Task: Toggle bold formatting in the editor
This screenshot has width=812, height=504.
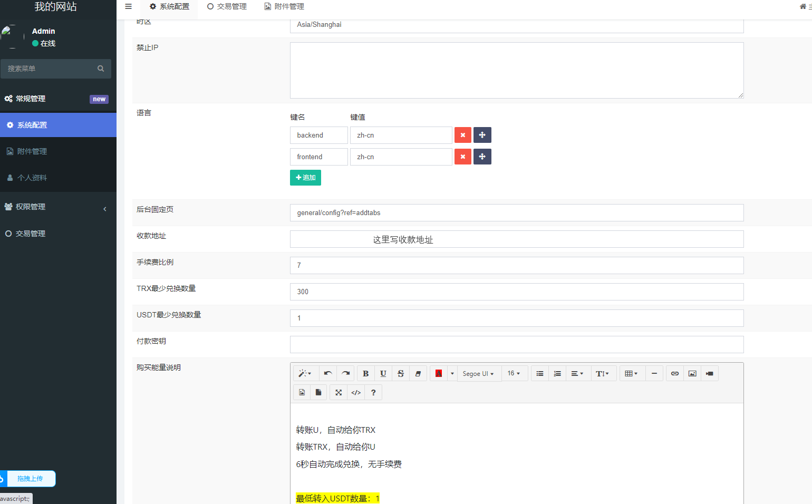Action: pyautogui.click(x=365, y=373)
